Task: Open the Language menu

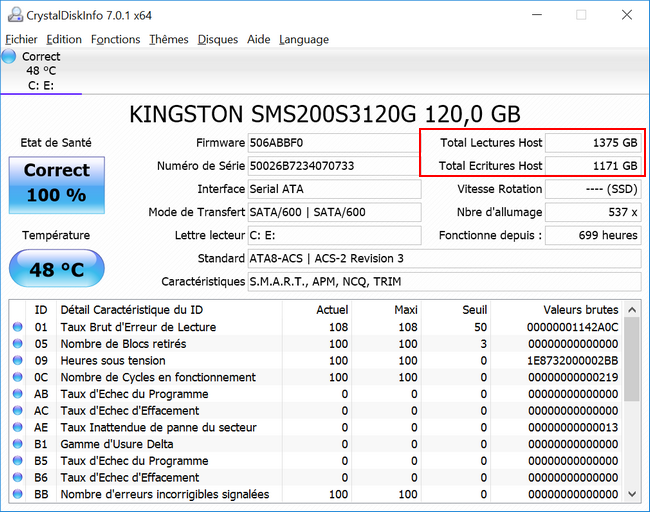Action: point(304,39)
